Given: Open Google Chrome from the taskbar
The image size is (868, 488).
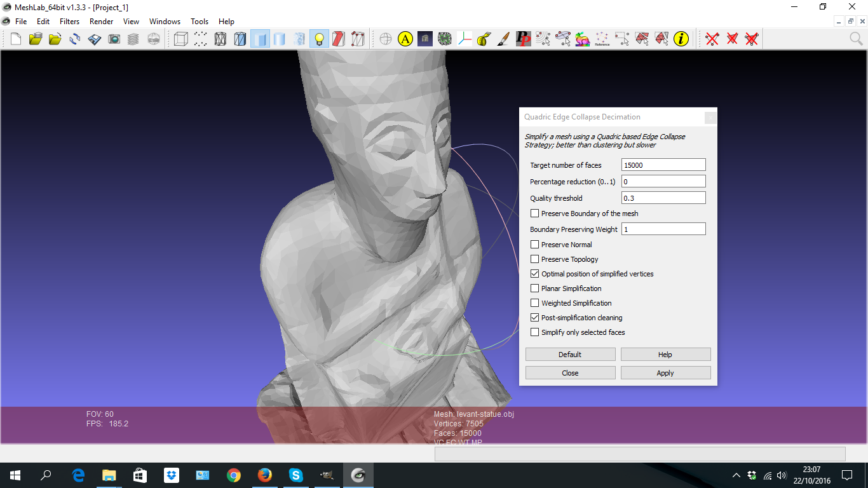Looking at the screenshot, I should (x=234, y=475).
